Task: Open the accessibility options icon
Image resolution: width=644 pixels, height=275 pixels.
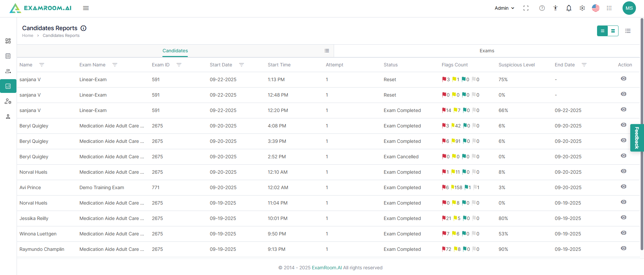Action: 555,8
